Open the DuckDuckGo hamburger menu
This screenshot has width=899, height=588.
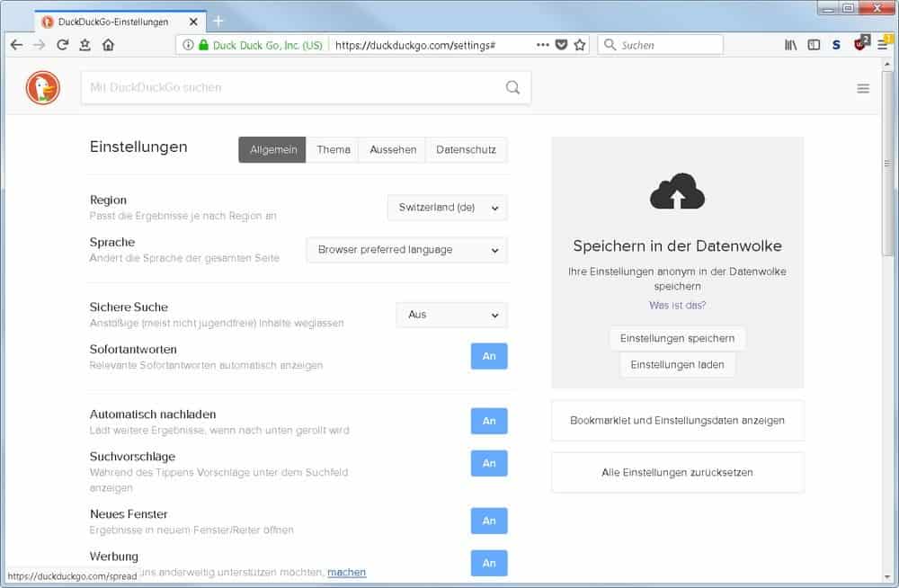point(863,88)
